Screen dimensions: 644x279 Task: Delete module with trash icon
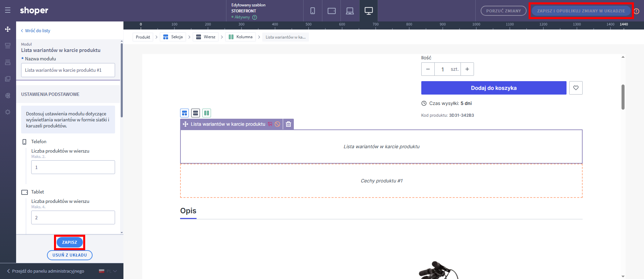point(288,124)
